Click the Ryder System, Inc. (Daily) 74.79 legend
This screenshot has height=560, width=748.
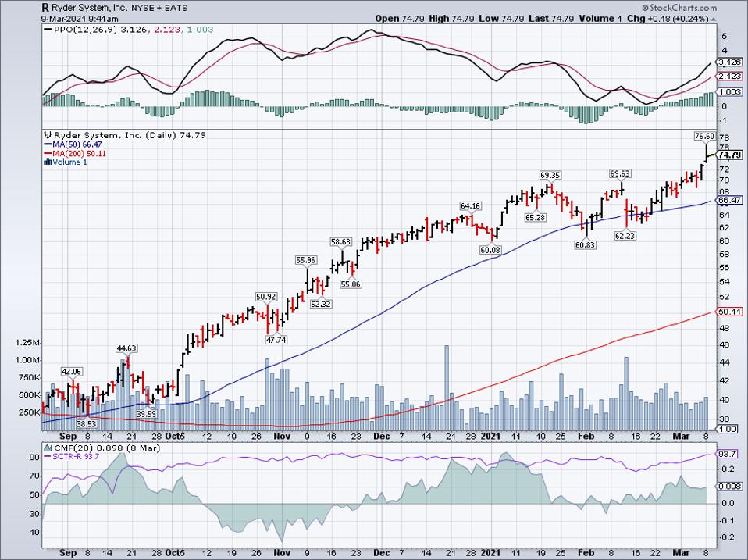click(129, 135)
